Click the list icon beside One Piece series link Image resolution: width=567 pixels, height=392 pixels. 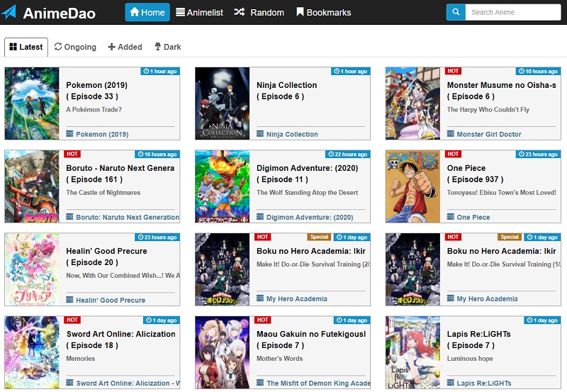tap(451, 217)
